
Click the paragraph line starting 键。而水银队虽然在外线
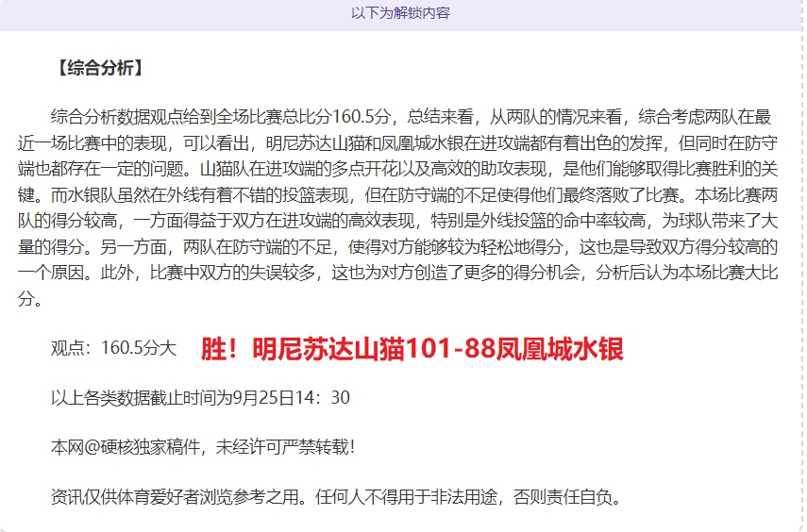point(398,195)
